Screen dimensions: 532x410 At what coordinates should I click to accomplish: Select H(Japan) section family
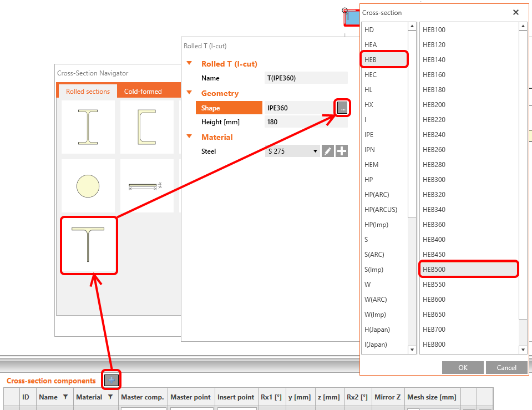[x=384, y=329]
